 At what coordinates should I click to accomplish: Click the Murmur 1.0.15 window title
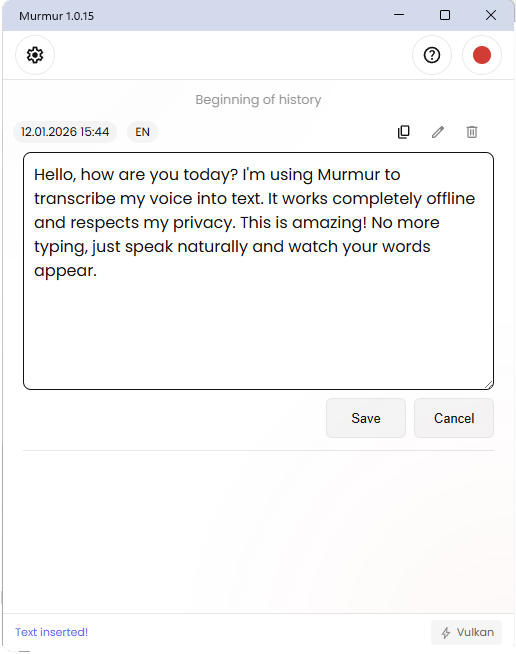[x=56, y=16]
